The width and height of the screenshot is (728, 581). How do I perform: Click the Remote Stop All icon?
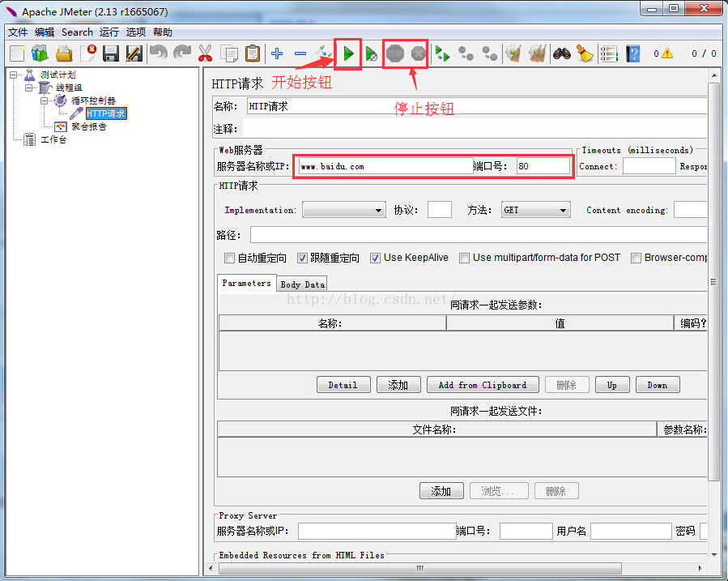pos(466,53)
